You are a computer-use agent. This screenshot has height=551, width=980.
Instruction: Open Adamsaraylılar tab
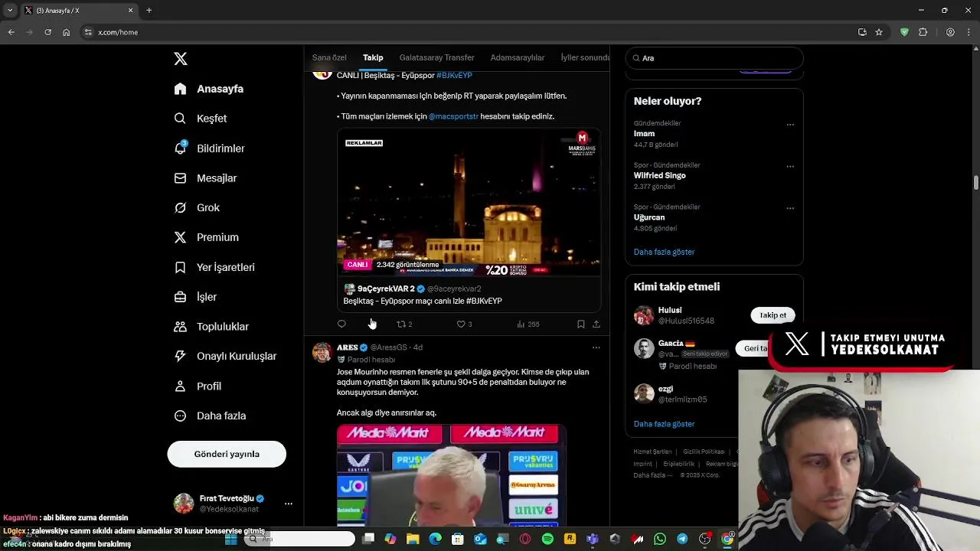point(518,58)
